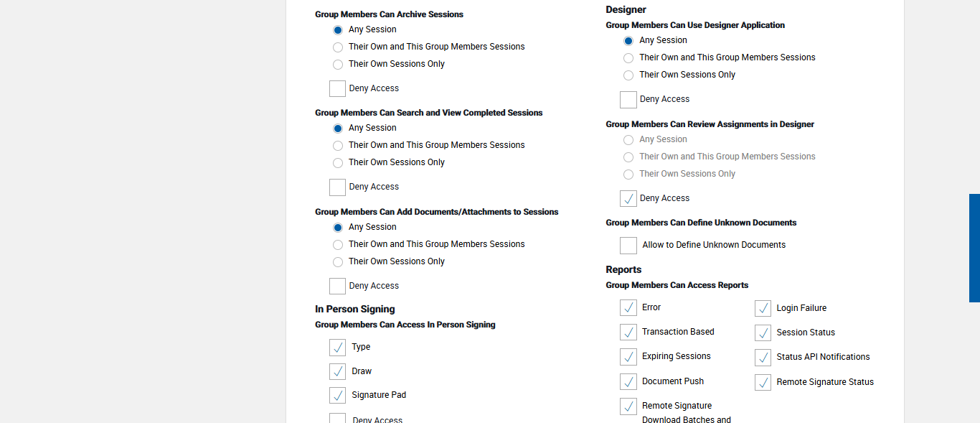Uncheck the Login Failure report
The height and width of the screenshot is (423, 980).
click(763, 308)
